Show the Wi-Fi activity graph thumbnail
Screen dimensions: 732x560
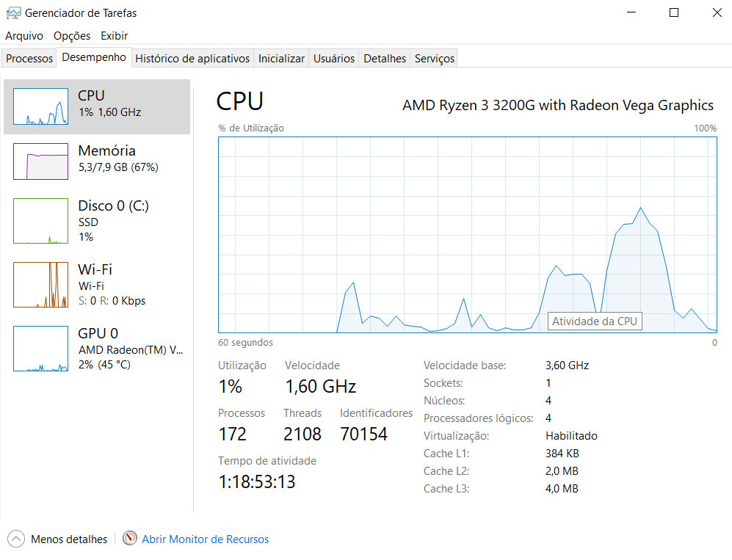point(40,285)
